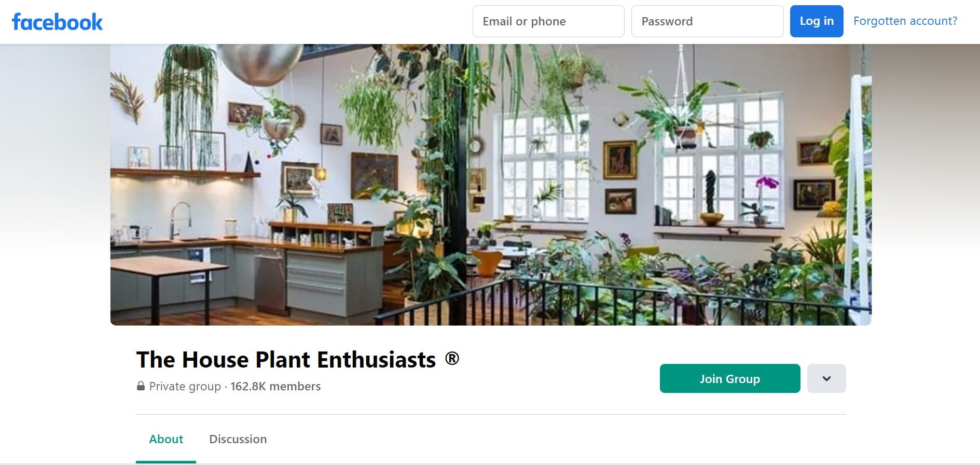Click the Log in button
This screenshot has height=465, width=980.
[x=817, y=21]
